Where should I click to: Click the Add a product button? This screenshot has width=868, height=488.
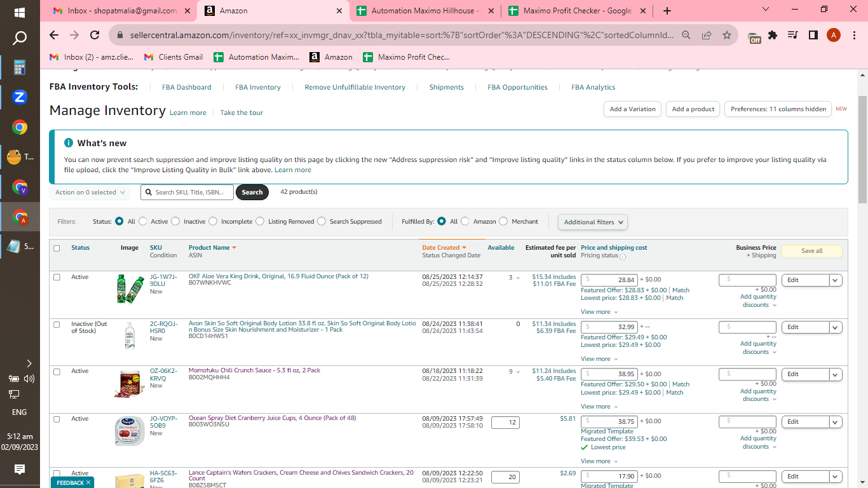point(693,109)
